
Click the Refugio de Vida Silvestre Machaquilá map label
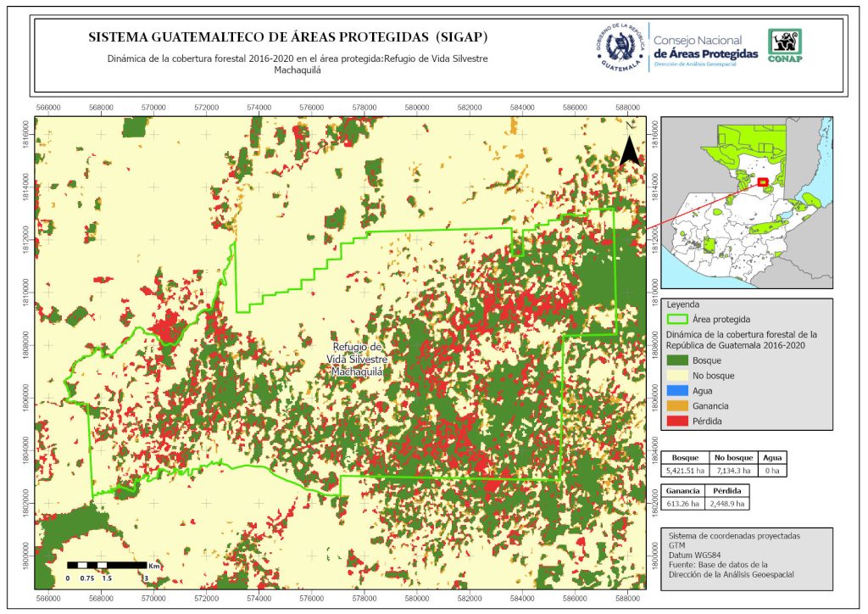358,360
